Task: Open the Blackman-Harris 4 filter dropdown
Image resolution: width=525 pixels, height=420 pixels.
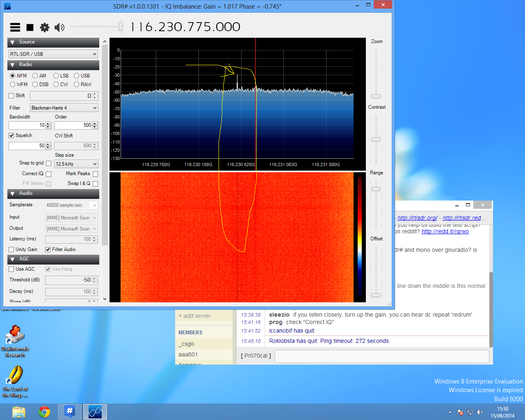Action: click(x=64, y=108)
